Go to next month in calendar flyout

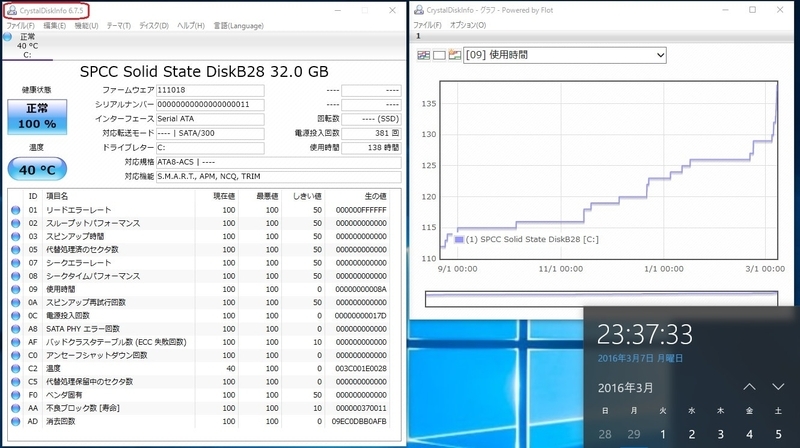pos(778,387)
